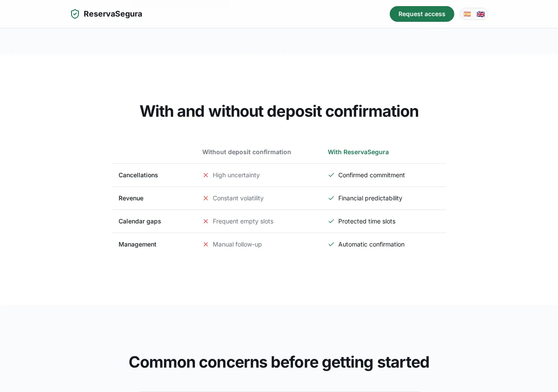Screen dimensions: 558x392
Task: Click the green check beside Protected time slots
Action: [331, 221]
